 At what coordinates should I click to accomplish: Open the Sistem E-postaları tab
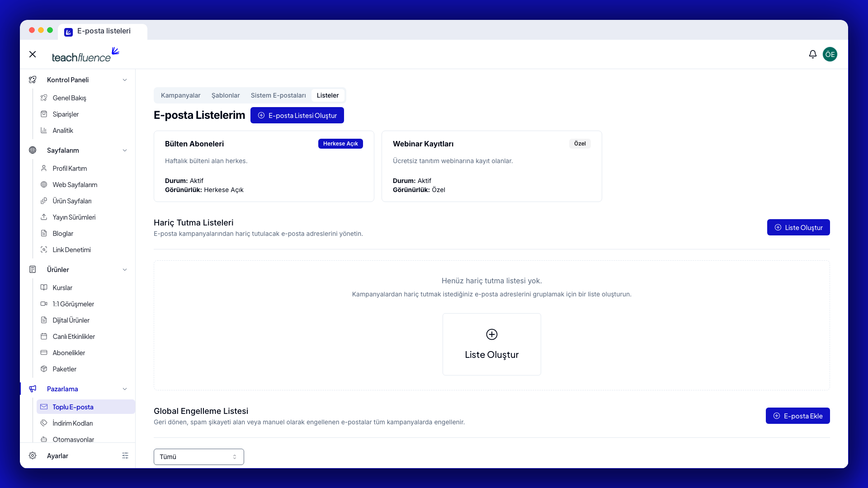278,95
